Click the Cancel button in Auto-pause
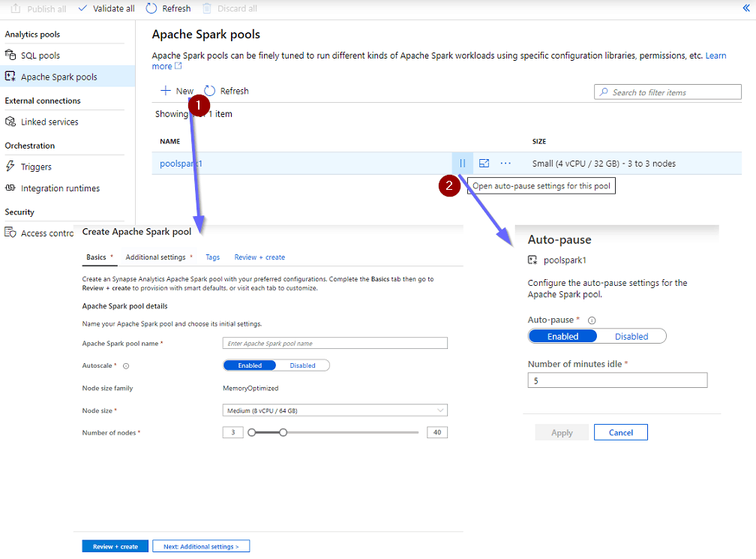 tap(620, 432)
